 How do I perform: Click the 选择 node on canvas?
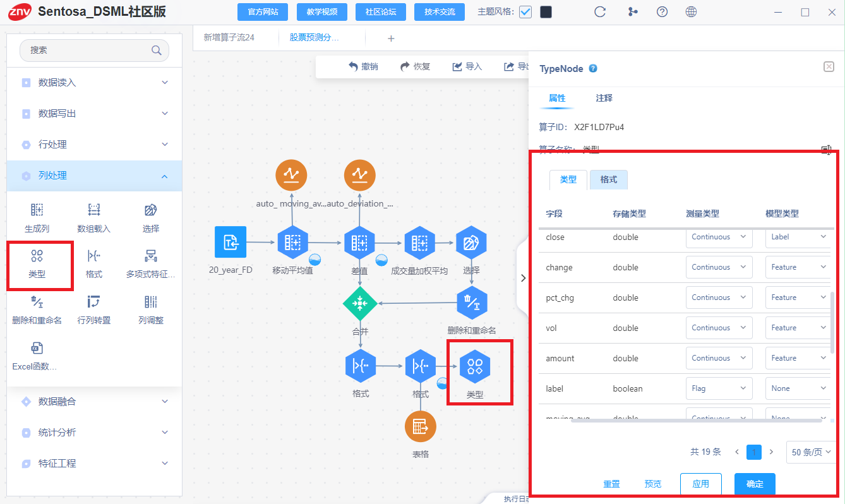(x=471, y=242)
